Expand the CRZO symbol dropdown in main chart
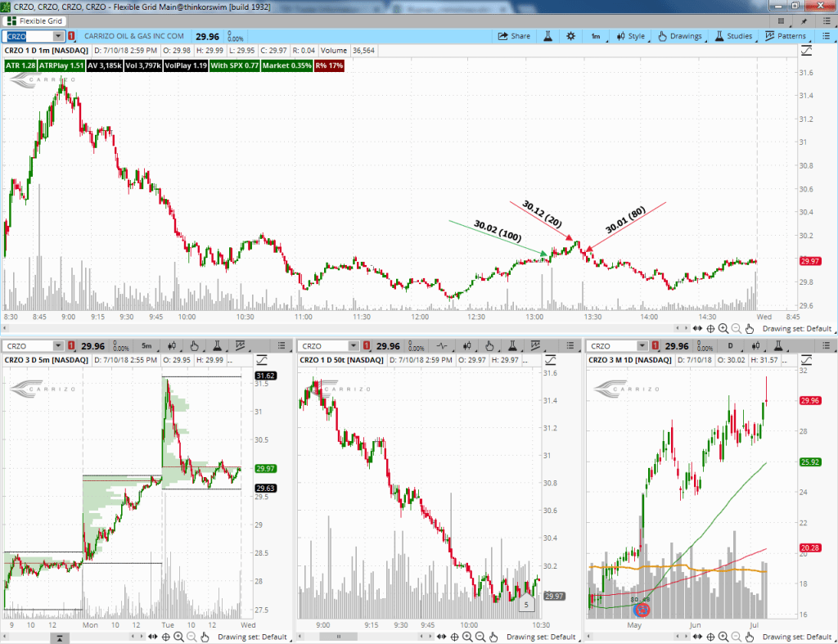 click(x=58, y=36)
